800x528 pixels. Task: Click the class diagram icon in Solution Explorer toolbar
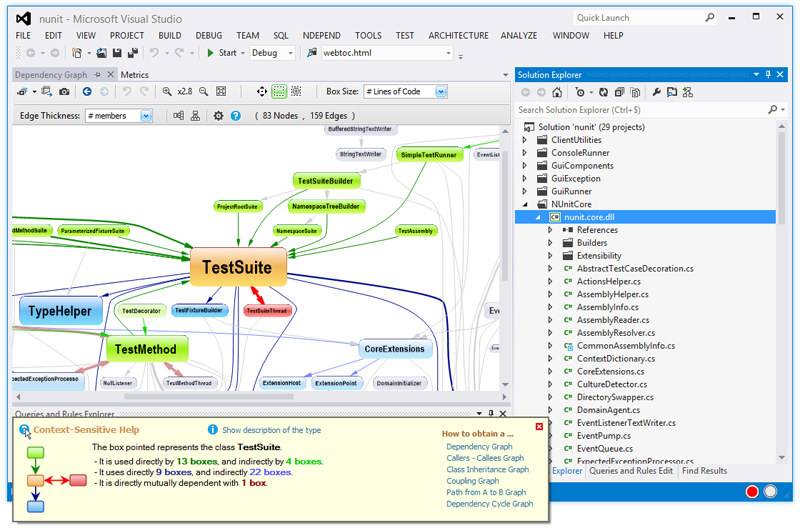[688, 92]
